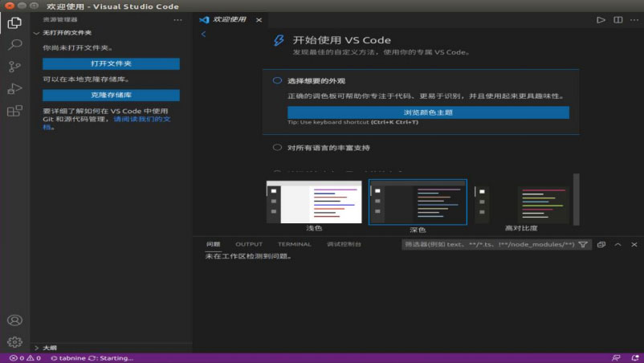Screen dimensions: 644x363
Task: Click the filter funnel icon in problems panel
Action: [583, 244]
